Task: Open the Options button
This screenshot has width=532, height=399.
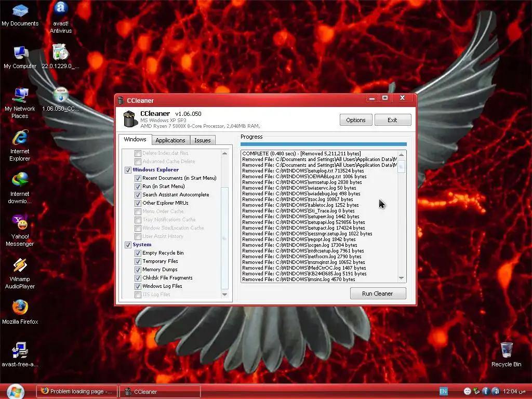Action: 356,120
